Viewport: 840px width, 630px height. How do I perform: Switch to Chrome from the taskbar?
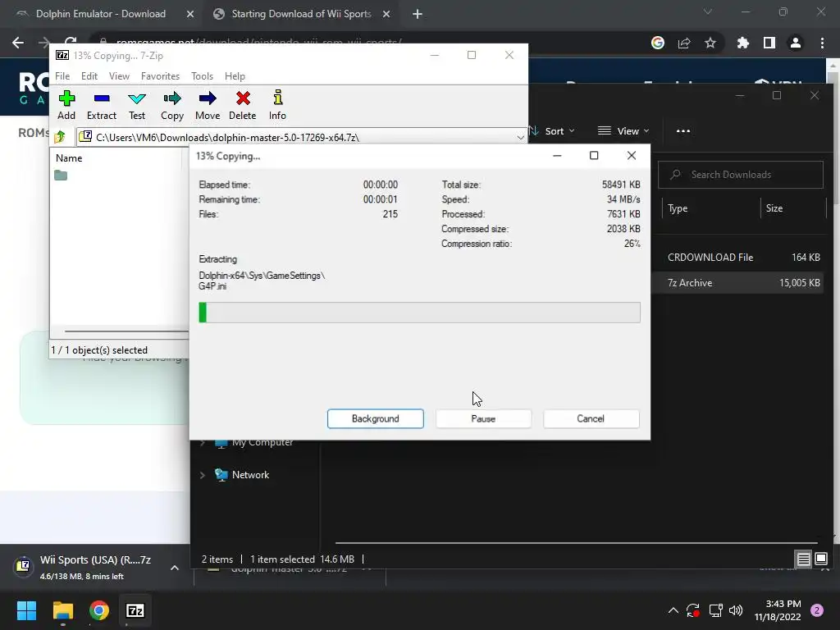click(99, 610)
